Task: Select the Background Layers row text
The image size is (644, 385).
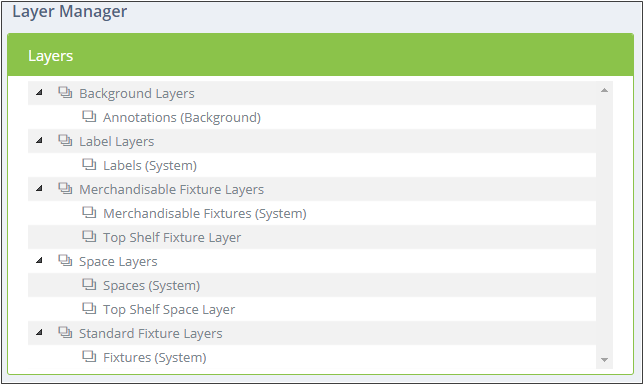Action: click(x=137, y=94)
